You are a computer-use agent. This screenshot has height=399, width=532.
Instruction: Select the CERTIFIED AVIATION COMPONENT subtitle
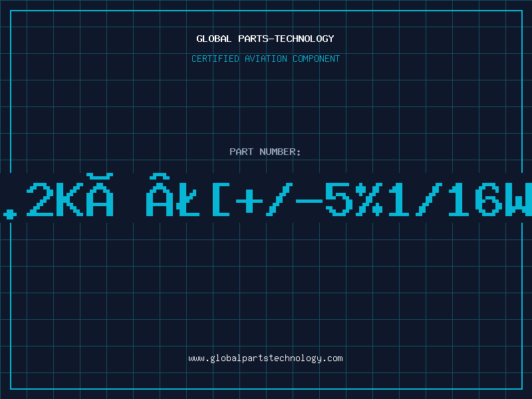click(265, 59)
